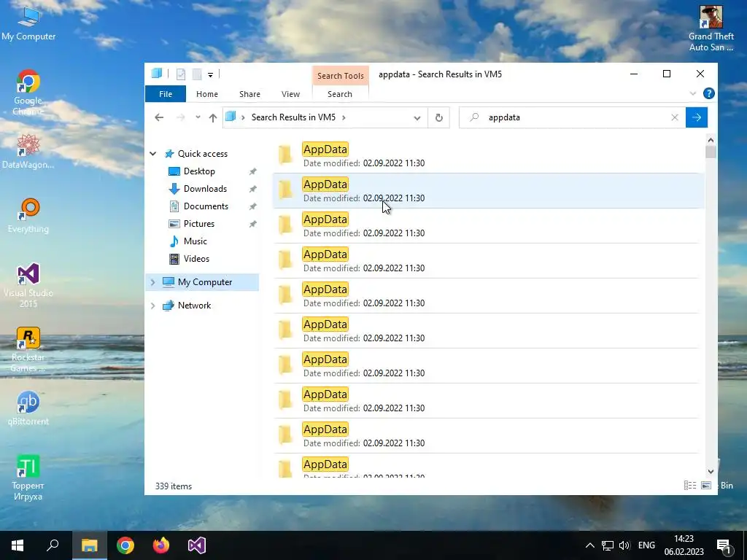
Task: Open the Search ribbon tab
Action: pyautogui.click(x=340, y=94)
